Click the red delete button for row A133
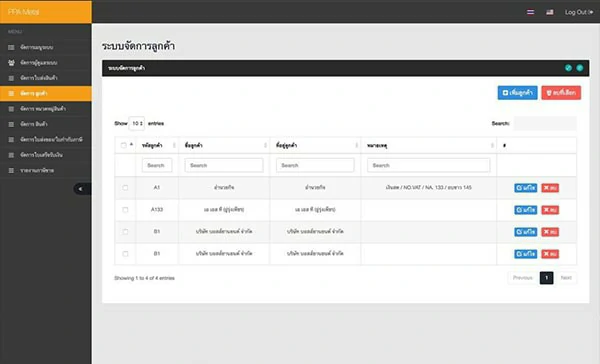Image resolution: width=600 pixels, height=364 pixels. (550, 210)
